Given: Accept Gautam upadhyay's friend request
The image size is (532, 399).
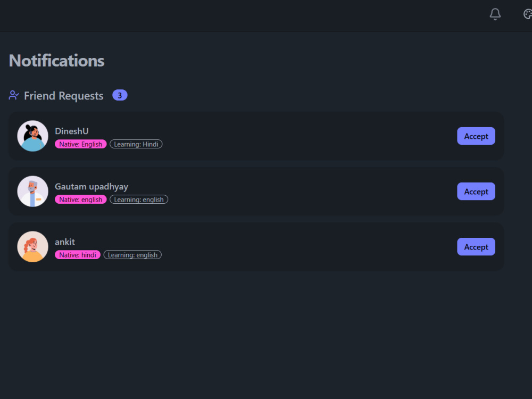Looking at the screenshot, I should [x=476, y=192].
